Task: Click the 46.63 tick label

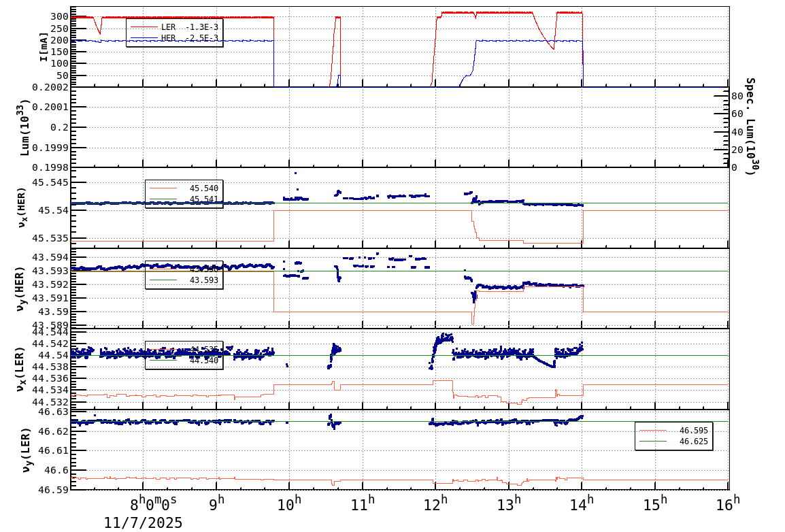Action: [54, 412]
